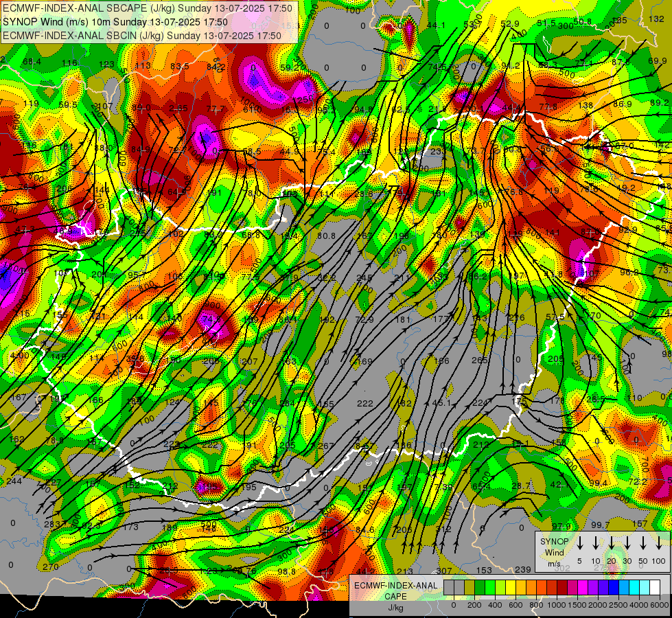672x618 pixels.
Task: Pick the yellow CAPE legend swatch
Action: click(511, 588)
